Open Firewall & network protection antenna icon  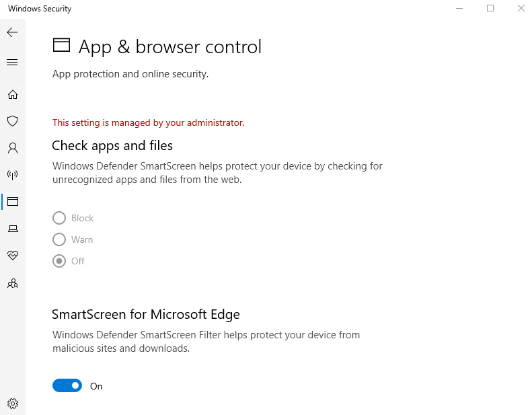pos(13,175)
